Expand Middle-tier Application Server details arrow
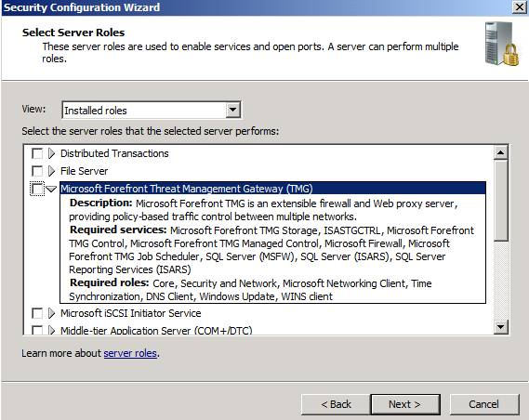 (51, 330)
